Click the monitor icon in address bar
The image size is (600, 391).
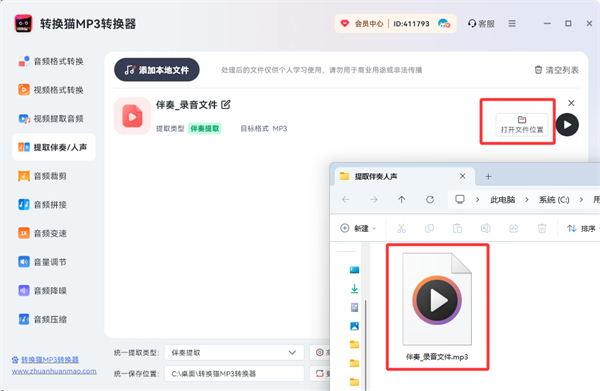(460, 199)
